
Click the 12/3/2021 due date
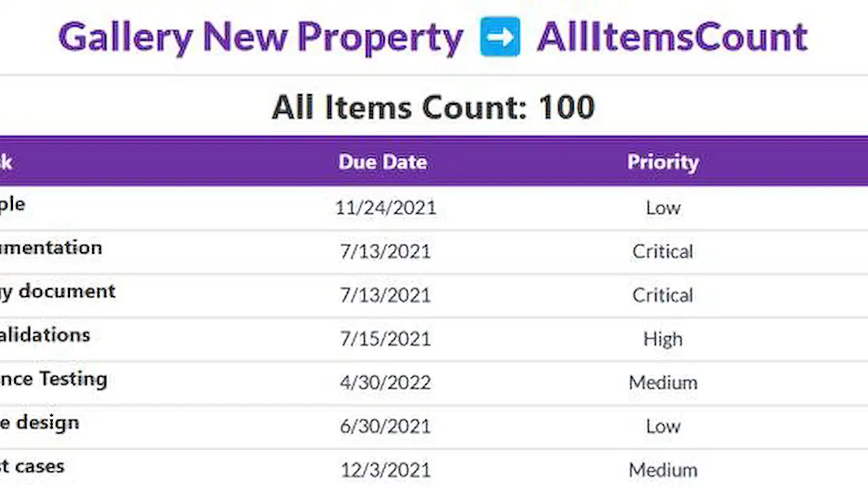click(x=385, y=470)
